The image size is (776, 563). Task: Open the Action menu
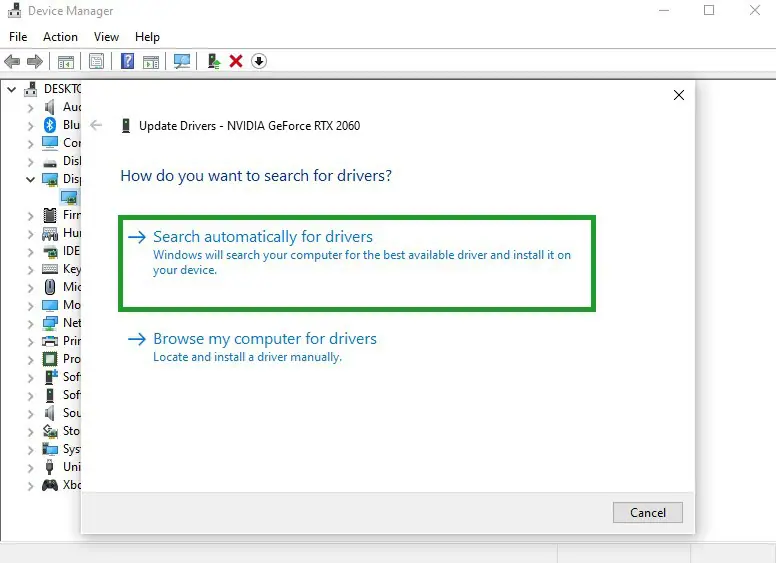60,37
